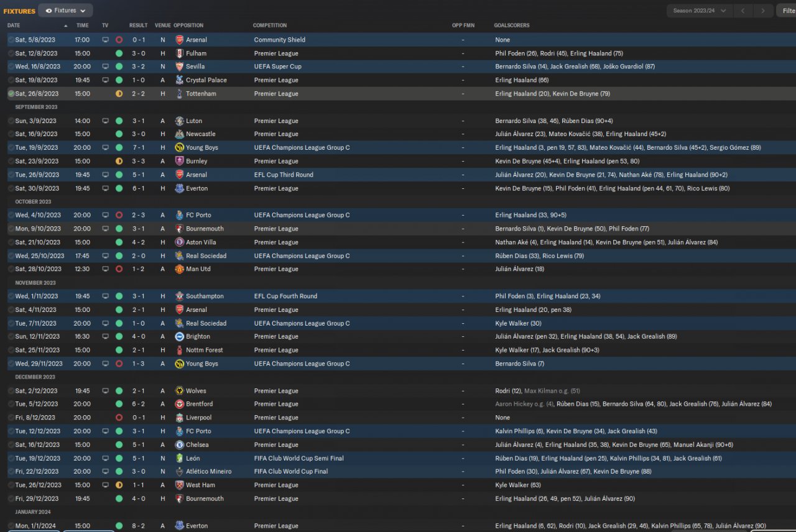Click the OPP FMN column header
Image resolution: width=796 pixels, height=532 pixels.
pos(463,25)
